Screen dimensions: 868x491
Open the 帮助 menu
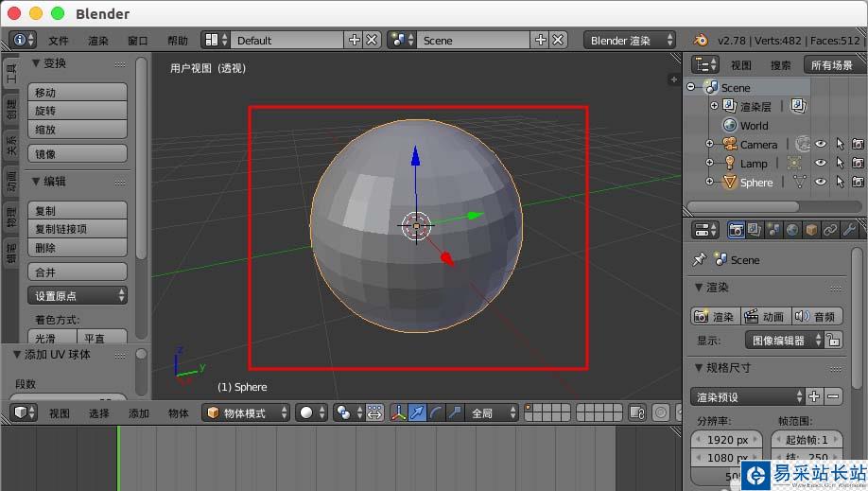click(x=178, y=41)
